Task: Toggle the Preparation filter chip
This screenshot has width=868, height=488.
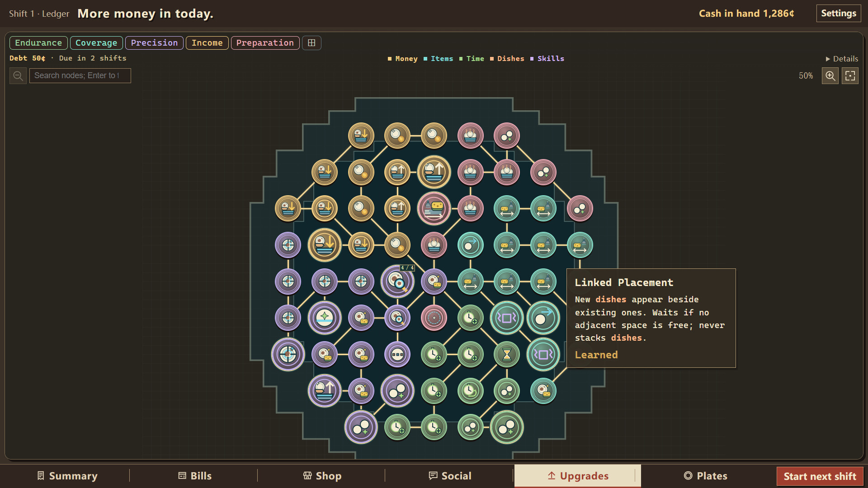Action: (x=265, y=43)
